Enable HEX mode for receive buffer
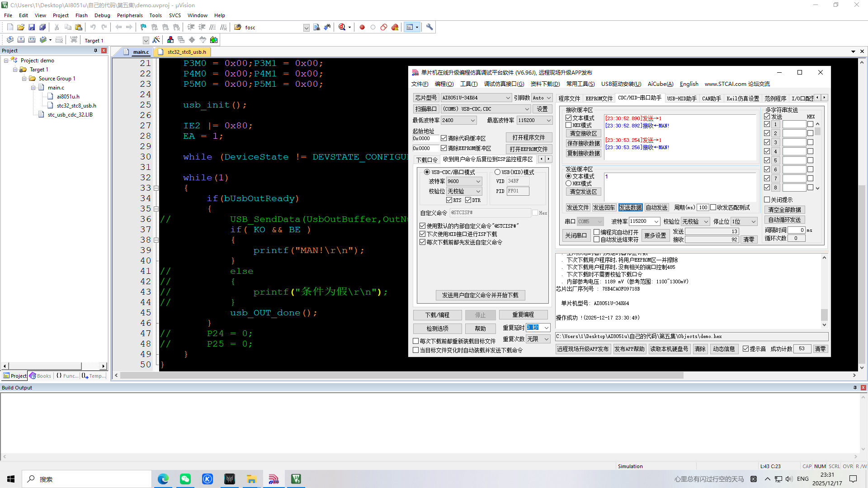 tap(569, 125)
